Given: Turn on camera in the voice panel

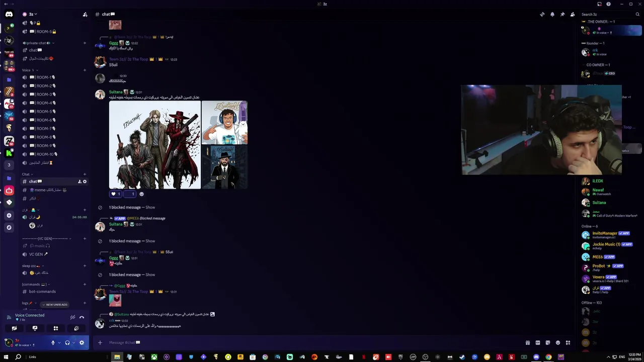Looking at the screenshot, I should [14, 328].
